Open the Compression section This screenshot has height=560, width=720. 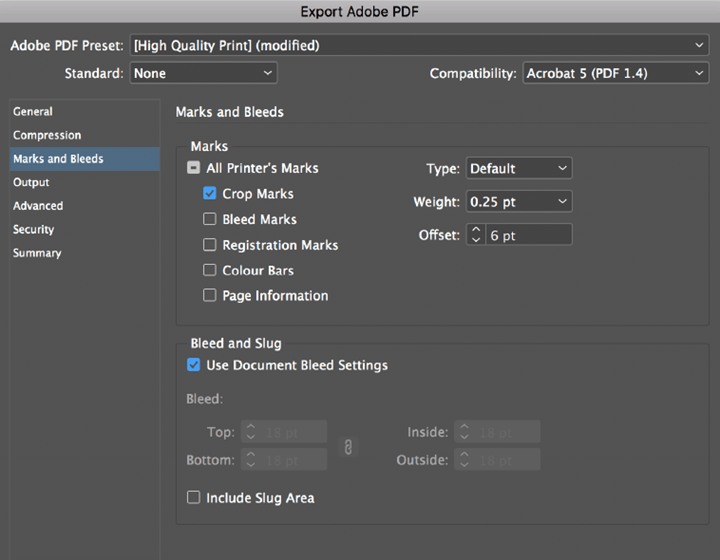pyautogui.click(x=47, y=135)
